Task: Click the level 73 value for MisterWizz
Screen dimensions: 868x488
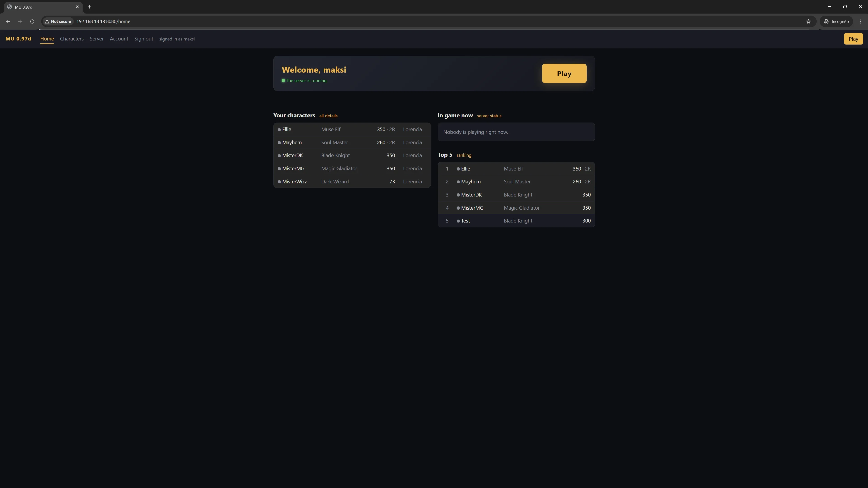Action: pos(392,182)
